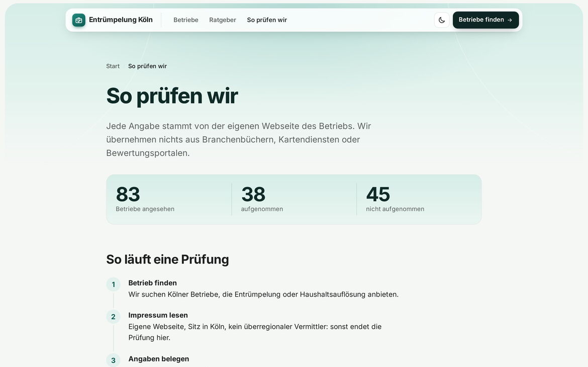Click the Entrümpelung Köln logo icon
Image resolution: width=588 pixels, height=367 pixels.
[79, 20]
